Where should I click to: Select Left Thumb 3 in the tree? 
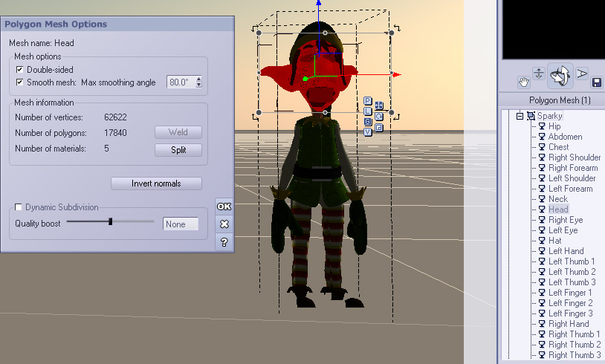click(x=572, y=282)
